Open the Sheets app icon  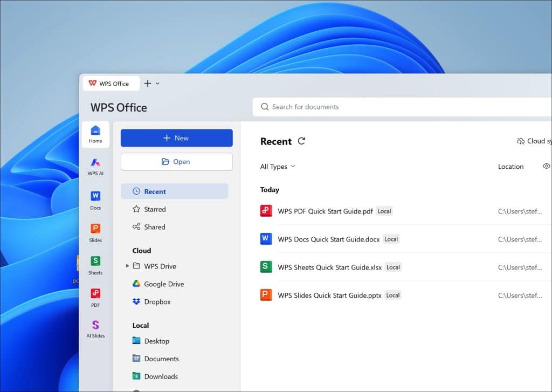tap(95, 263)
